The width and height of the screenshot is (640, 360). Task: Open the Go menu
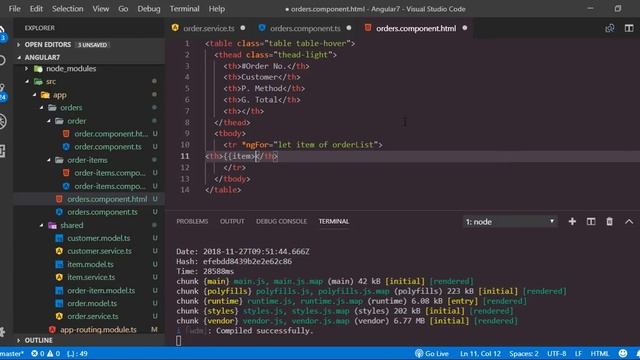point(123,9)
